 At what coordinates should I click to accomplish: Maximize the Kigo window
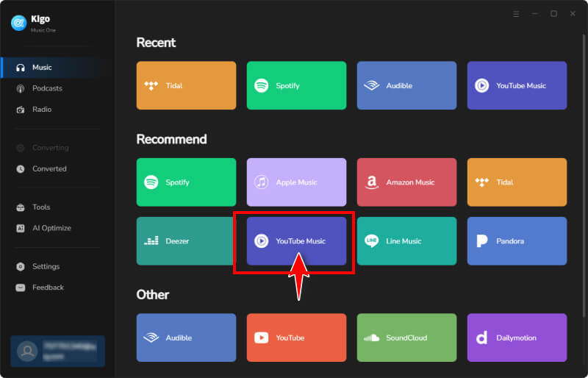point(553,14)
